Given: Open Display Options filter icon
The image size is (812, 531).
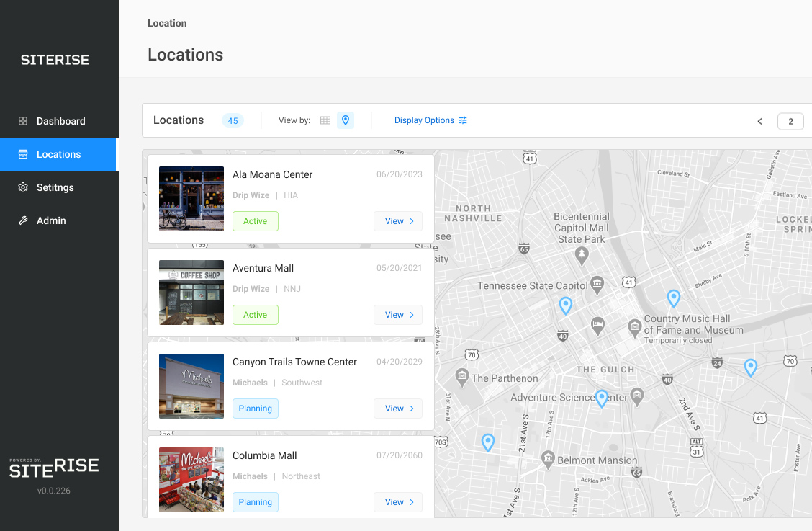Looking at the screenshot, I should click(x=463, y=120).
